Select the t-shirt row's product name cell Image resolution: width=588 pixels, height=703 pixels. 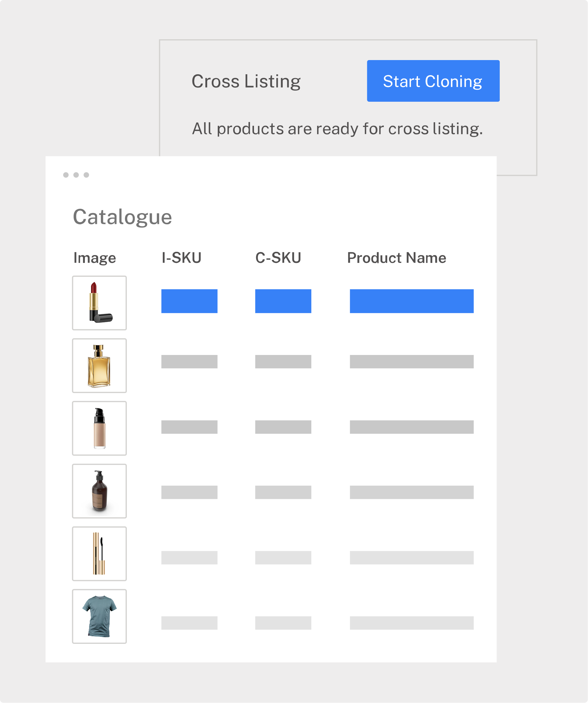pos(412,623)
